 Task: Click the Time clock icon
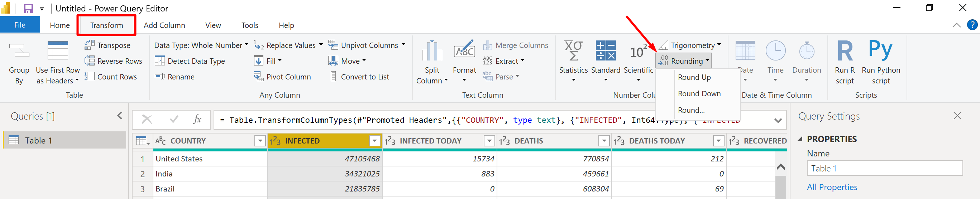pos(775,50)
